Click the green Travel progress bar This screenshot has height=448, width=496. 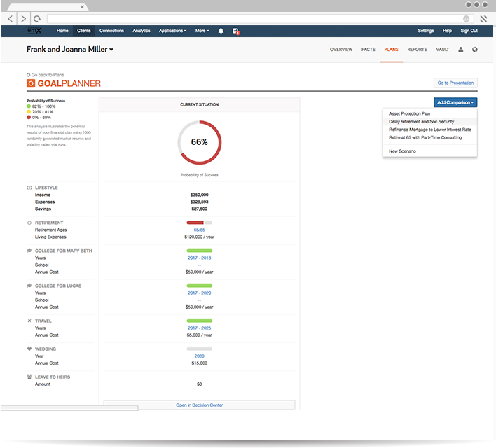[x=199, y=321]
